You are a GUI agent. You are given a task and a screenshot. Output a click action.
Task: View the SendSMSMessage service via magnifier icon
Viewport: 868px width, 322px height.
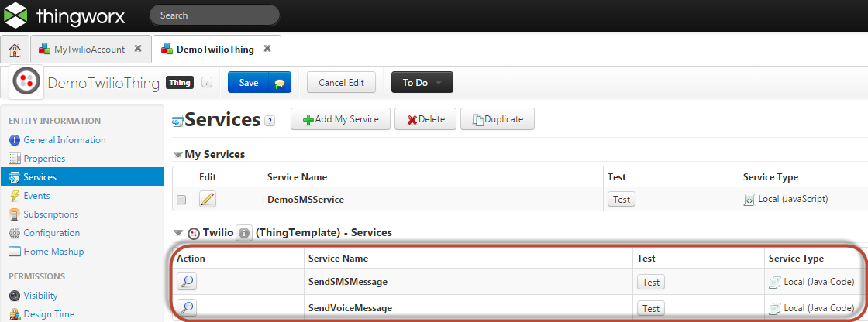click(x=187, y=282)
